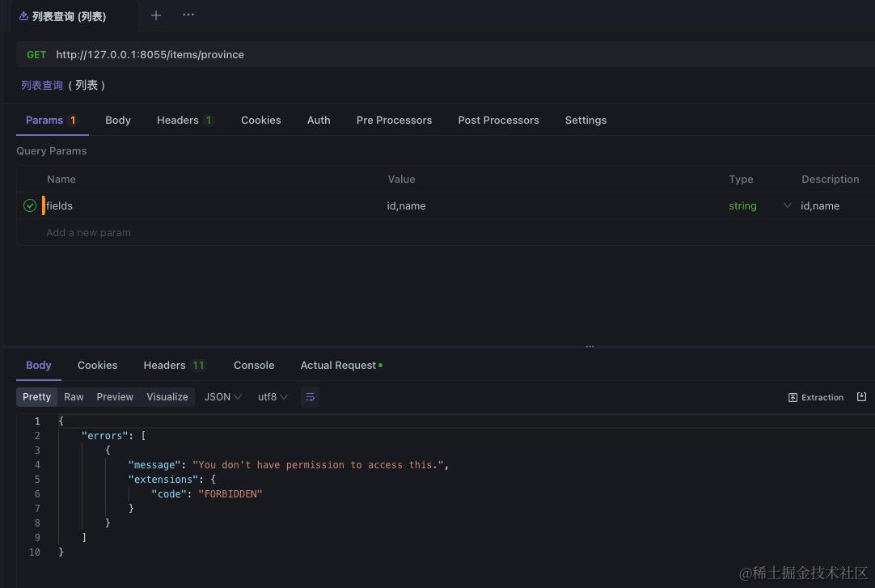
Task: Open the Extraction tool in response panel
Action: tap(816, 397)
